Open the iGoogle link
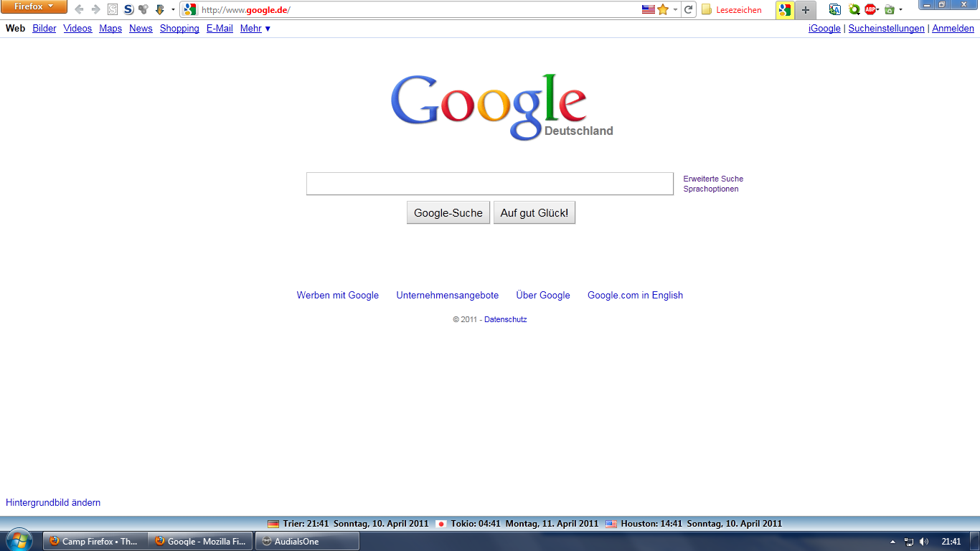 point(824,29)
